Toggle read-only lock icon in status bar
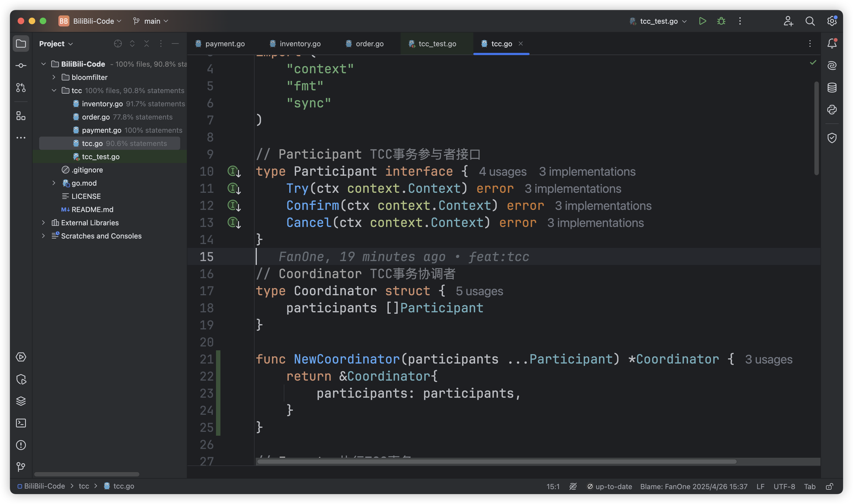 829,486
